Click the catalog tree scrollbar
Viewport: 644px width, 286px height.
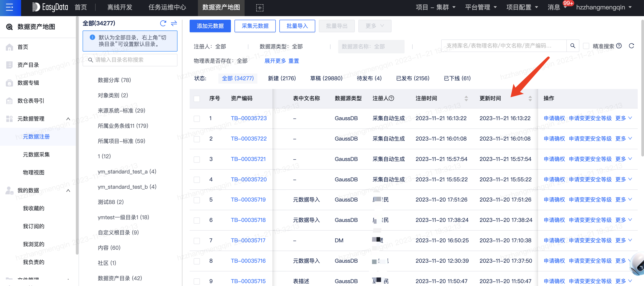(x=77, y=135)
